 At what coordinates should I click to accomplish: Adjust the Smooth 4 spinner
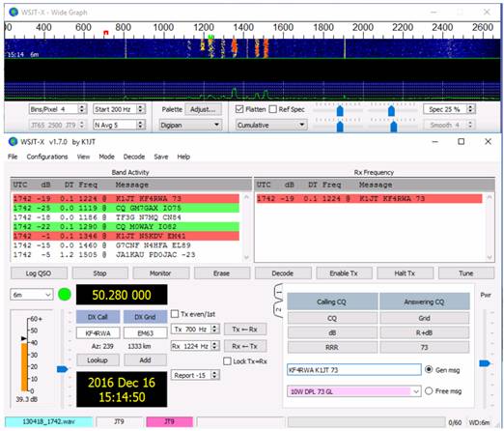point(470,125)
